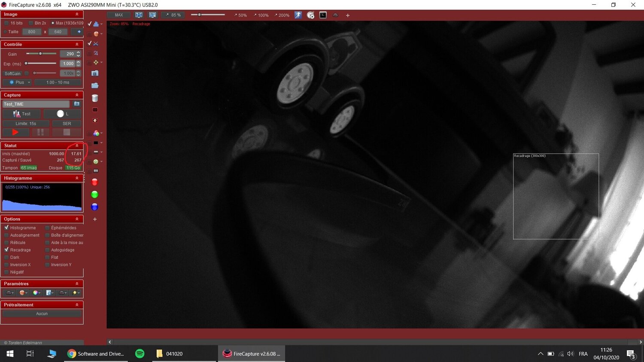Enable the Dark option
Screen dimensions: 644x362
click(x=6, y=257)
